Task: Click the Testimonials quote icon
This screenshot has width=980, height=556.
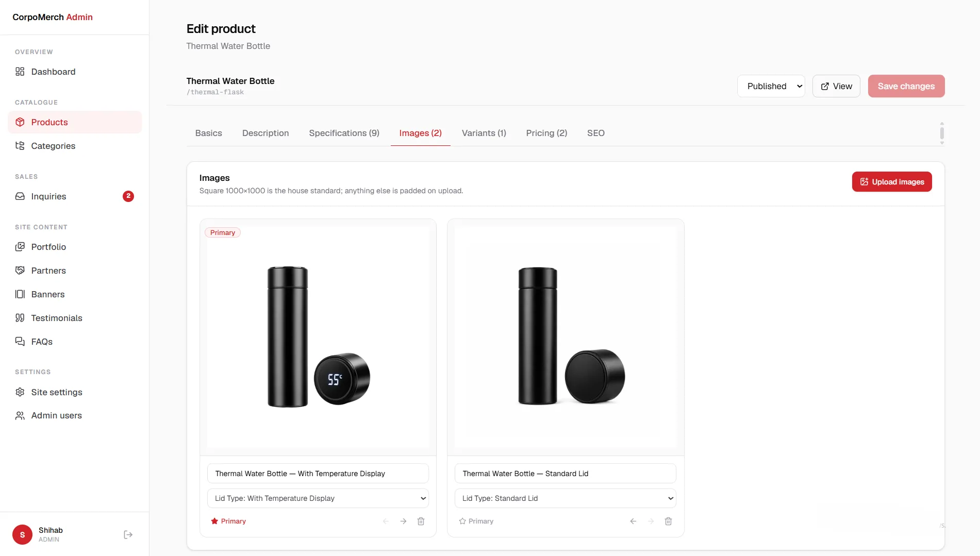Action: pos(20,318)
